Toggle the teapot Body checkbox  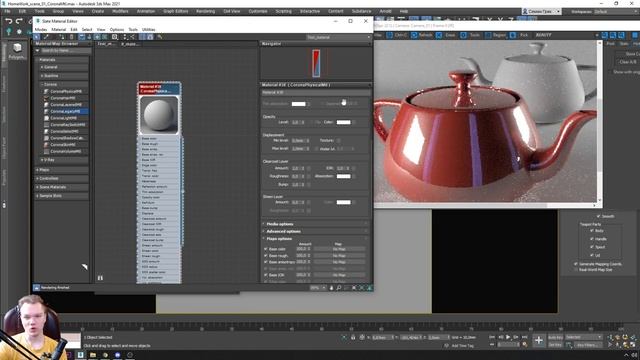(x=592, y=231)
